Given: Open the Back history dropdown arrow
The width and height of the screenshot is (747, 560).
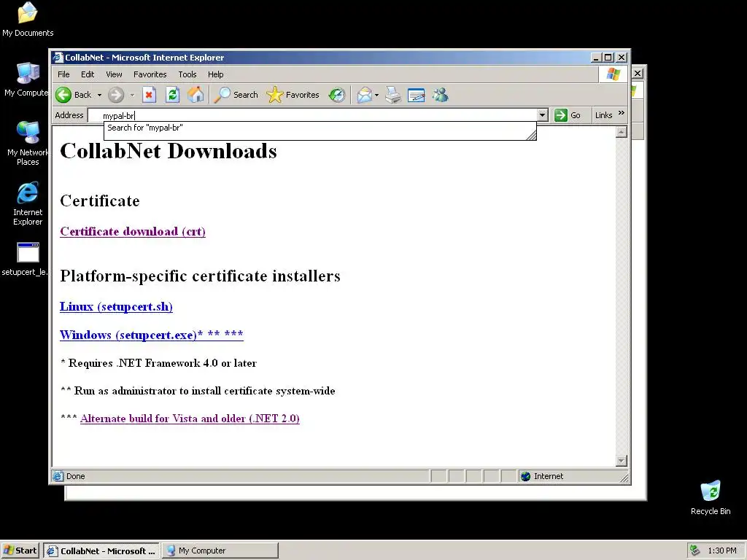Looking at the screenshot, I should (x=99, y=95).
